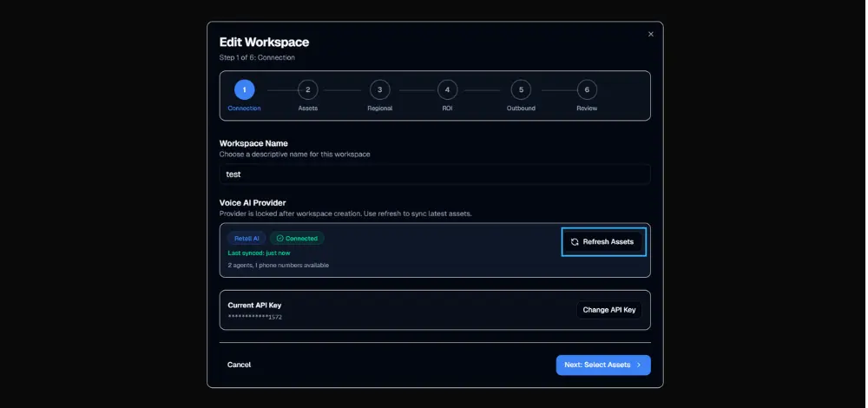The image size is (868, 408).
Task: Click the 'Voice AI Provider' heading
Action: (x=253, y=202)
